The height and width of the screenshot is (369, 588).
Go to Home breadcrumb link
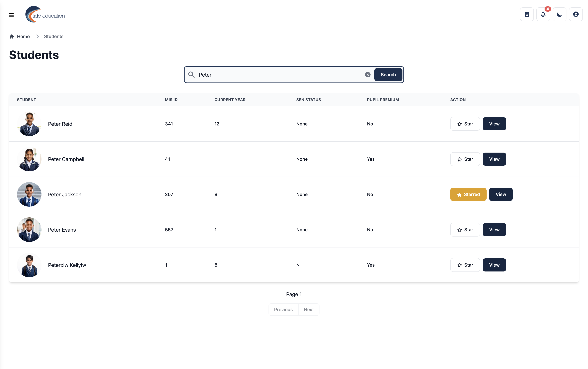(23, 36)
